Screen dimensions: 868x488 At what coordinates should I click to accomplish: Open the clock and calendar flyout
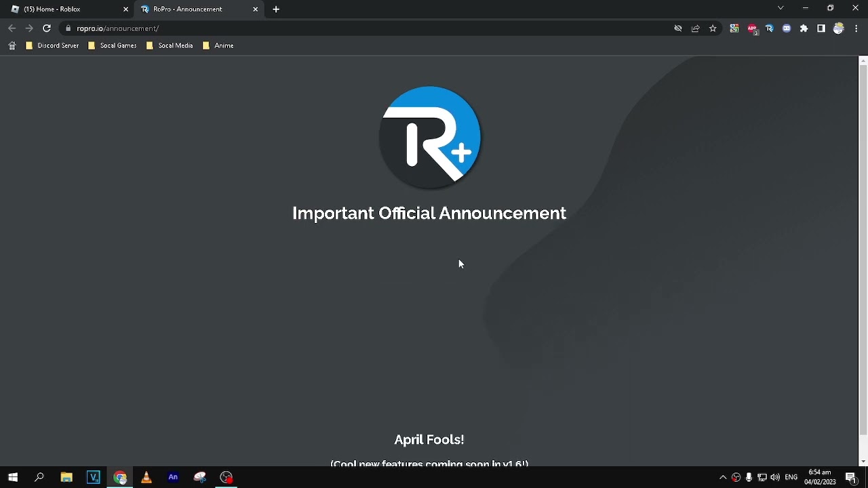click(820, 477)
